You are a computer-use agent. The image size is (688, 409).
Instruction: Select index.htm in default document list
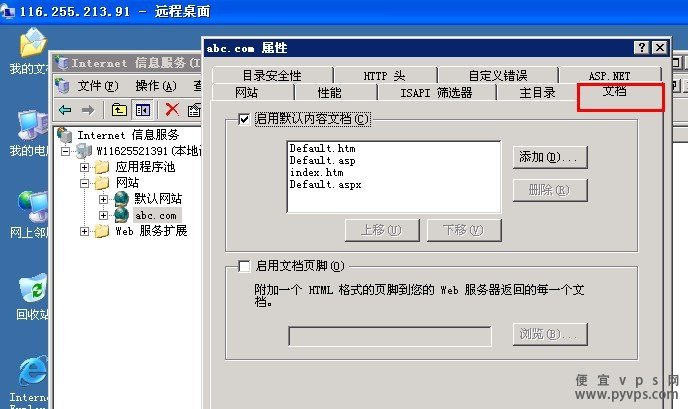(x=316, y=172)
